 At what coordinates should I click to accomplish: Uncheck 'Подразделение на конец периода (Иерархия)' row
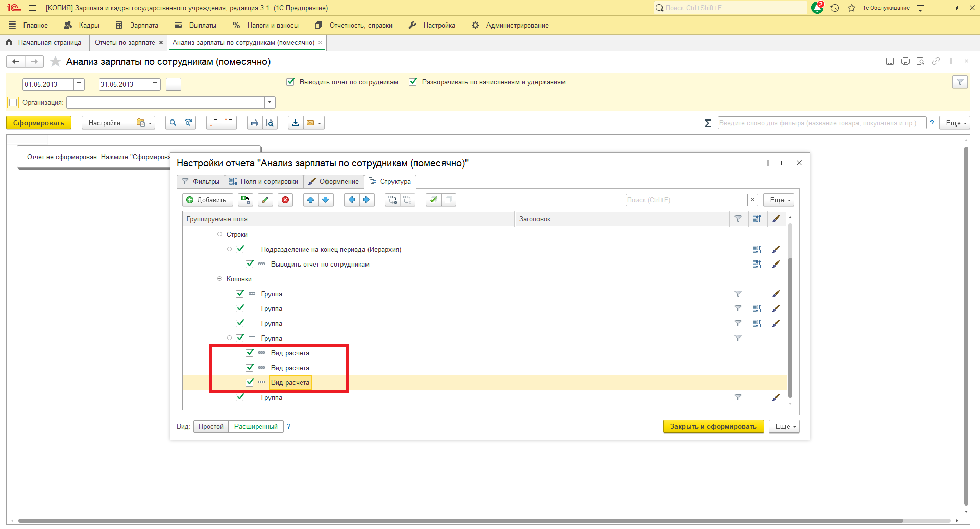(240, 249)
